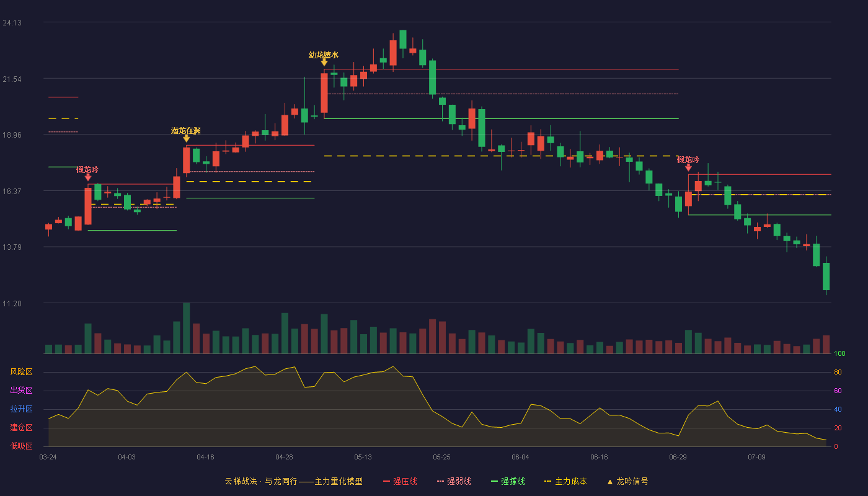Toggle 强弱线 dashed pink legend entry

(x=454, y=481)
